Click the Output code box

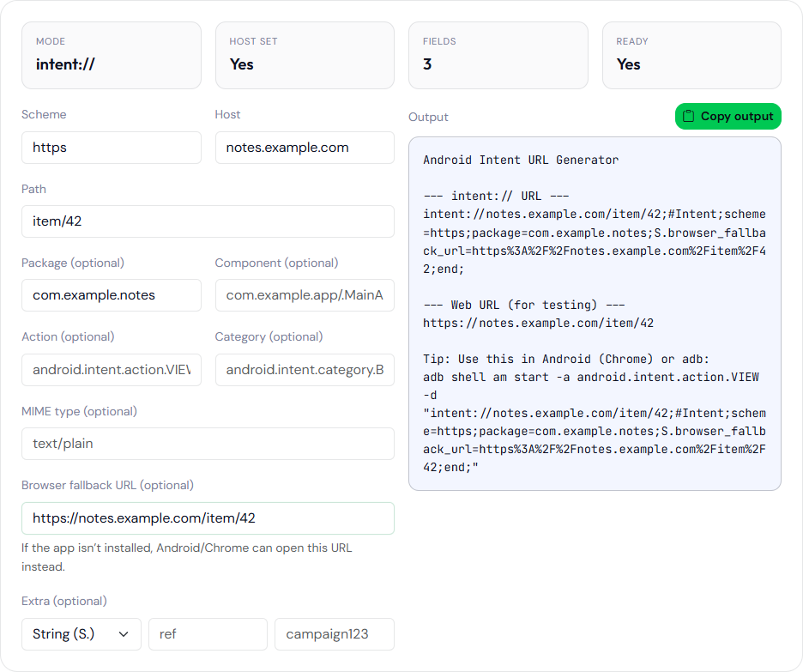(595, 313)
